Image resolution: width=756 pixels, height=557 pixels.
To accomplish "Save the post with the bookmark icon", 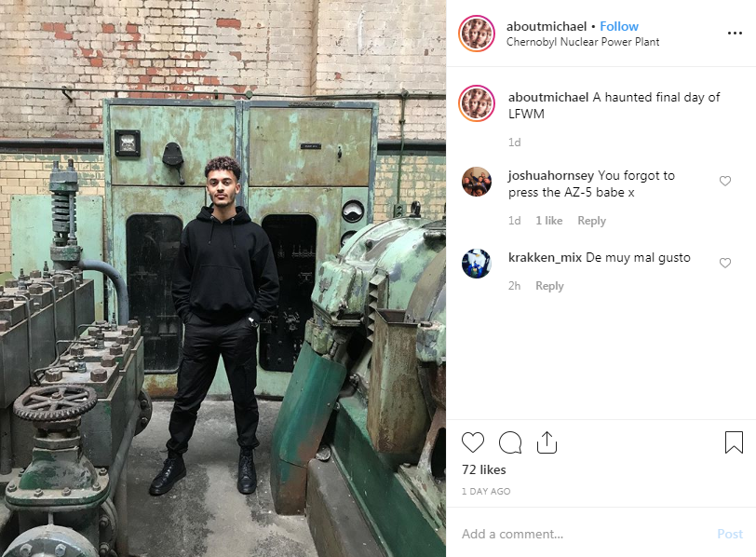I will pos(734,442).
